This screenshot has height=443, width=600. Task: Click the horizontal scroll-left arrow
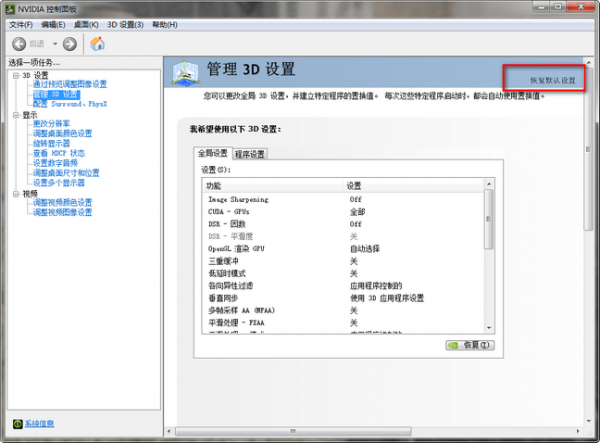click(169, 431)
